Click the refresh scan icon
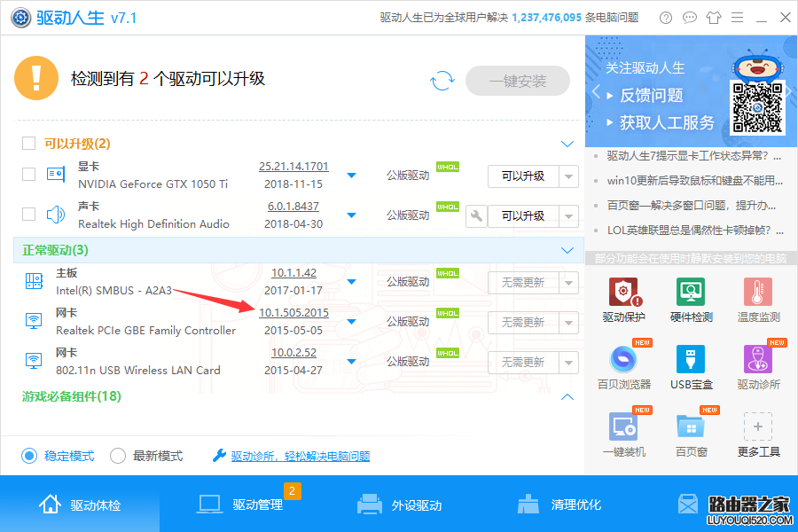This screenshot has height=532, width=798. [x=442, y=81]
